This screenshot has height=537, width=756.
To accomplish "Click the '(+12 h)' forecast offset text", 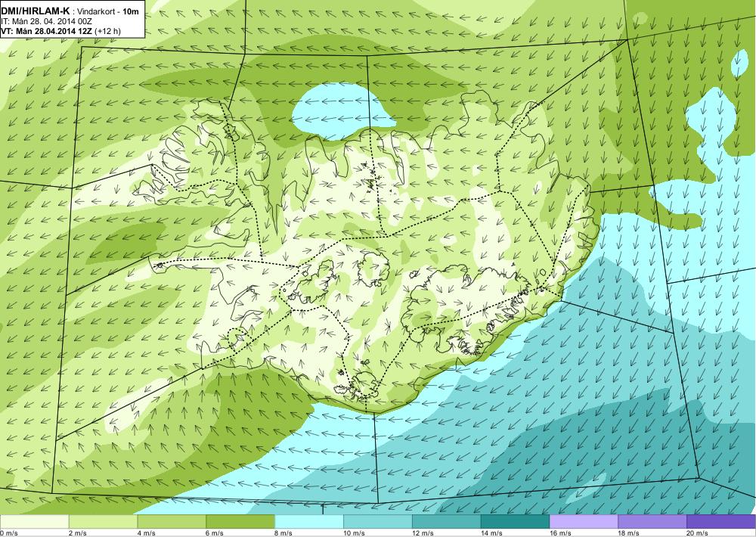I will click(108, 31).
